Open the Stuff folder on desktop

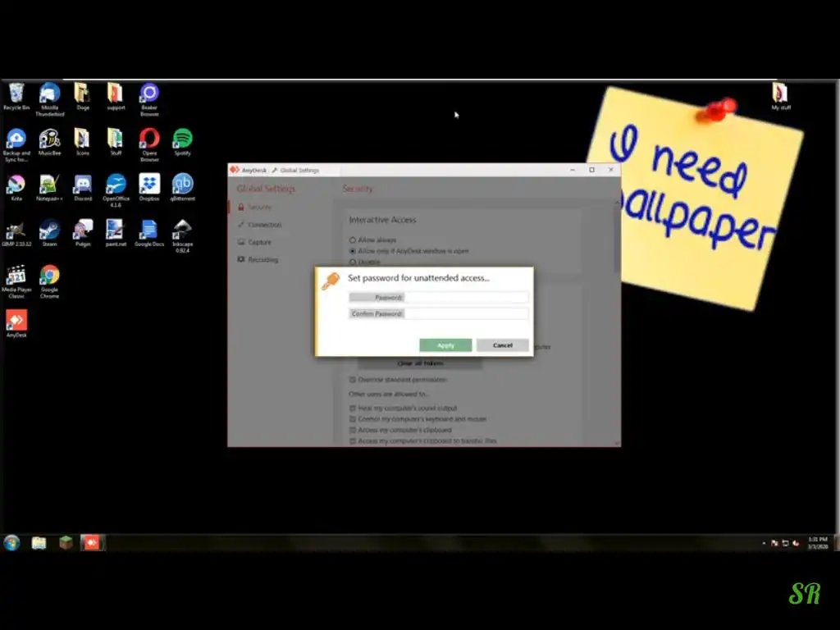tap(116, 142)
